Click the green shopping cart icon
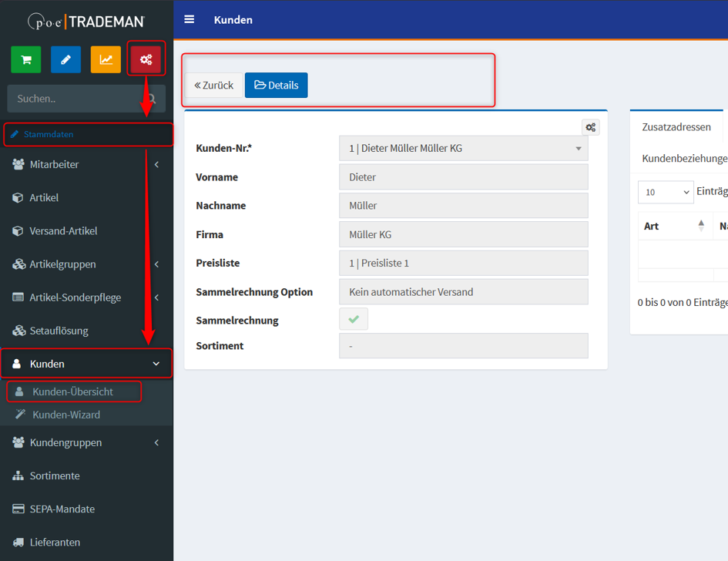This screenshot has height=561, width=728. [x=26, y=59]
